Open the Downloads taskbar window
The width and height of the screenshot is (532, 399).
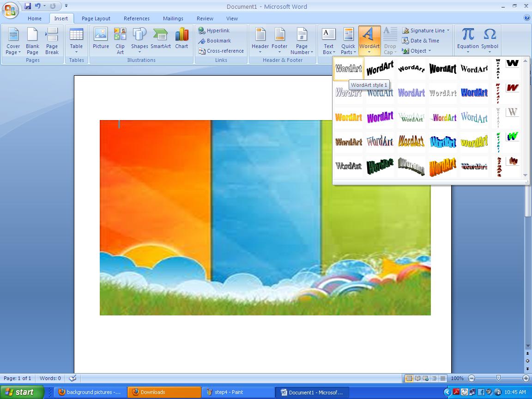[164, 392]
